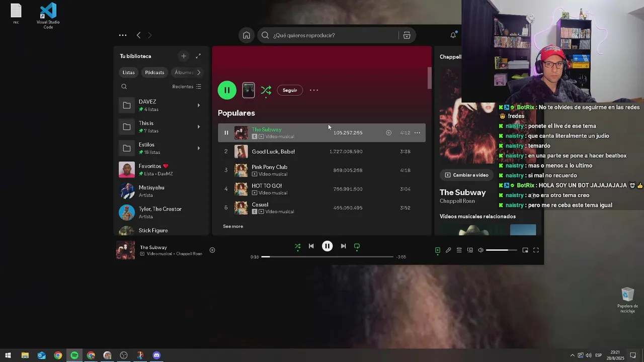Add The Subway to liked songs
This screenshot has width=644, height=362.
click(x=388, y=133)
